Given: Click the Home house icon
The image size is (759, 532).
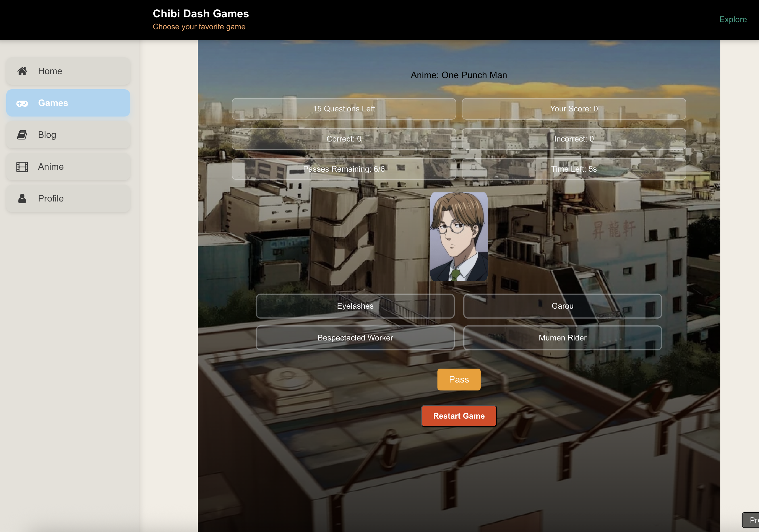Looking at the screenshot, I should (x=22, y=71).
